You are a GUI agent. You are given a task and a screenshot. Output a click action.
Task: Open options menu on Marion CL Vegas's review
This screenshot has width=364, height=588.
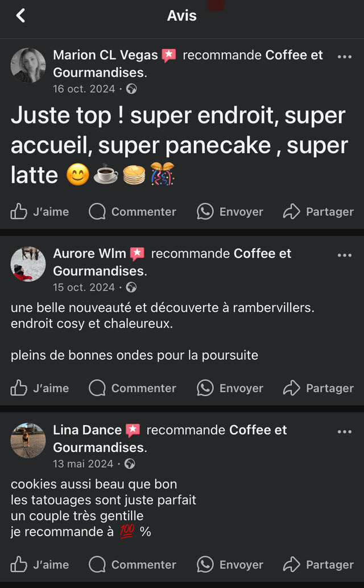[x=344, y=56]
